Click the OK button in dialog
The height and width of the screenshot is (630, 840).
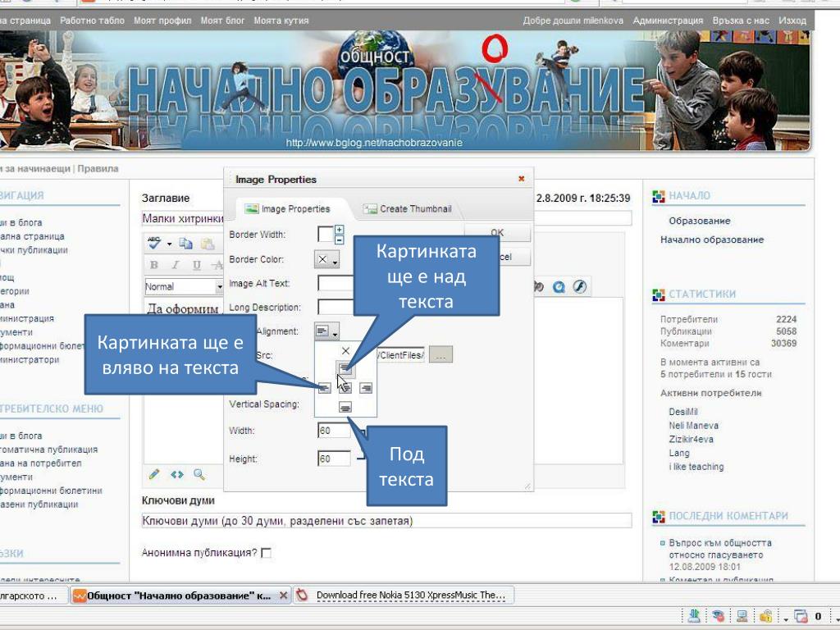497,232
